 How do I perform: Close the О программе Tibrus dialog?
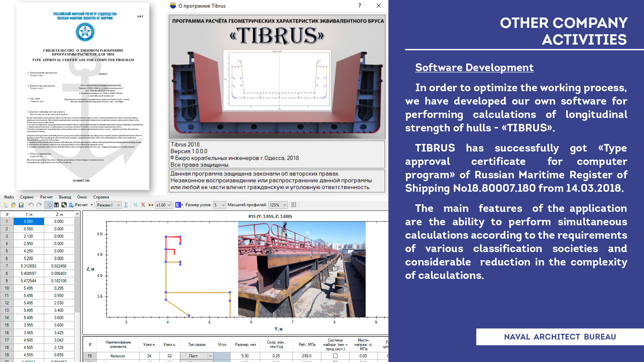(379, 6)
